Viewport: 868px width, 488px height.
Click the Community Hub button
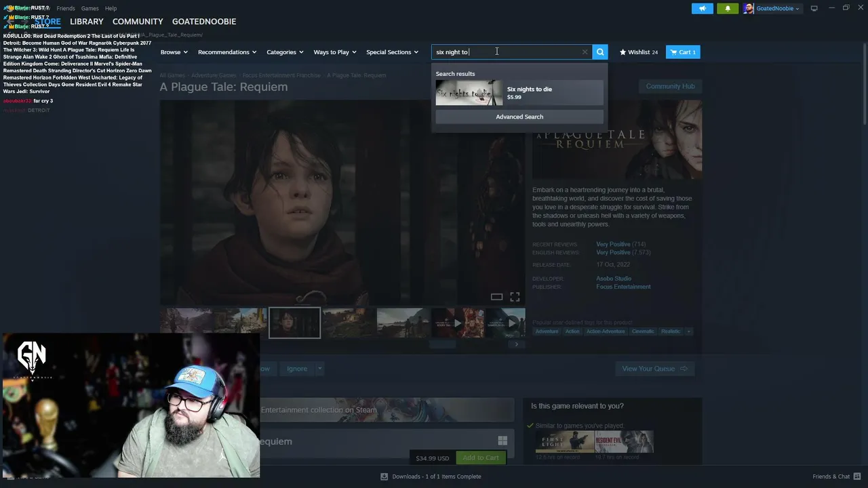pos(670,86)
